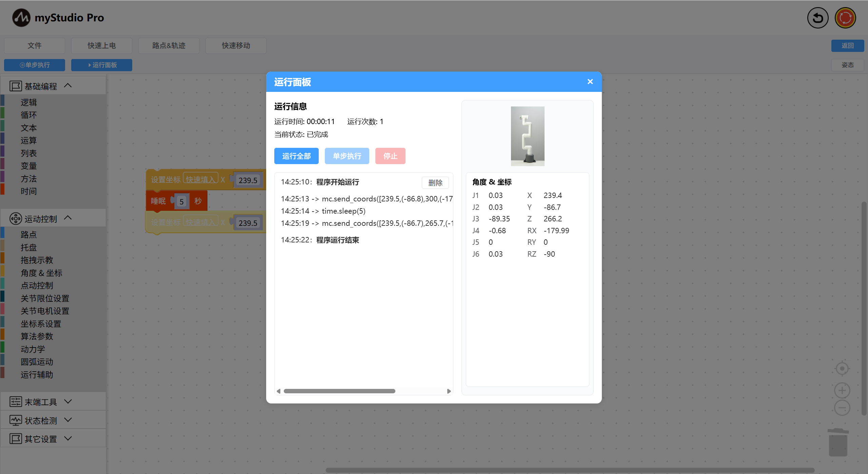The image size is (868, 474).
Task: Click the log horizontal scrollbar thumb
Action: point(339,391)
